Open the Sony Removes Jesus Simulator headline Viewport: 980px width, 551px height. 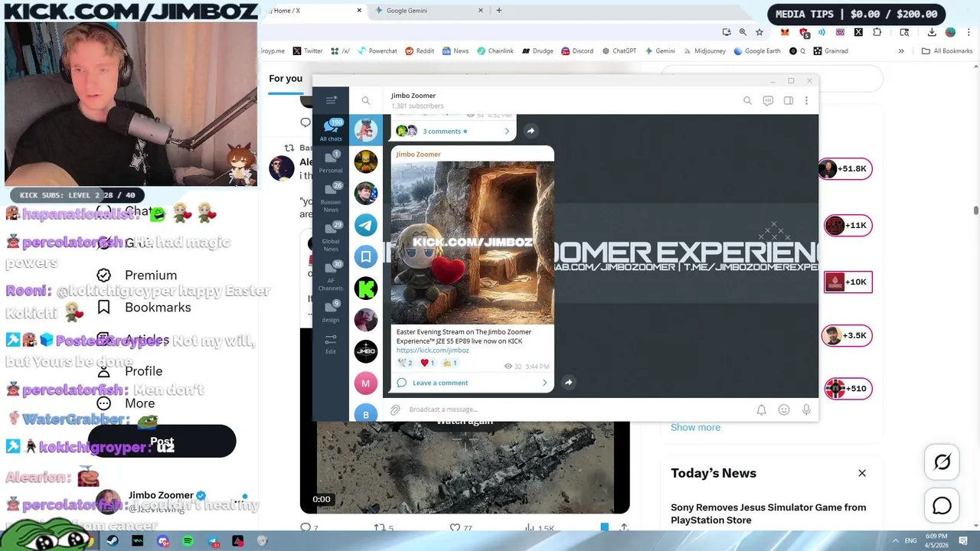tap(769, 514)
